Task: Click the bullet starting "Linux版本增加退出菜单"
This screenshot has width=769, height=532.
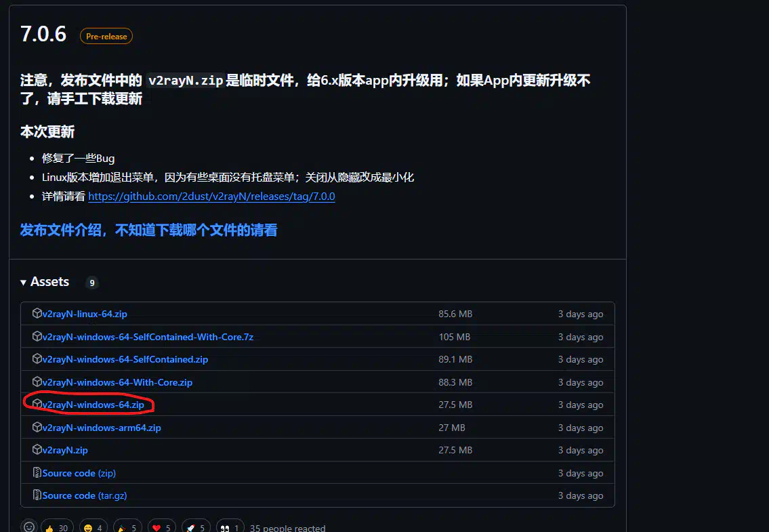Action: pos(228,177)
